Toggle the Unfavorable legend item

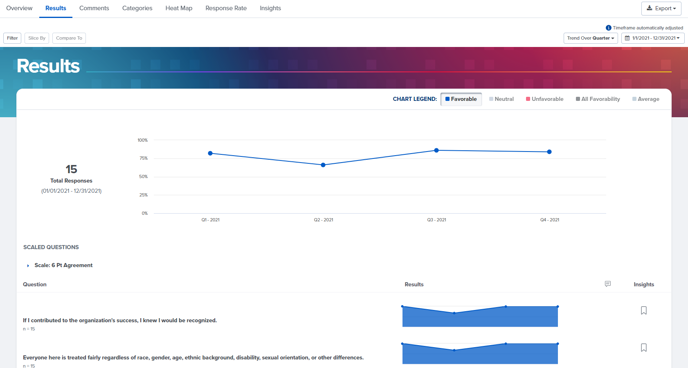[545, 99]
